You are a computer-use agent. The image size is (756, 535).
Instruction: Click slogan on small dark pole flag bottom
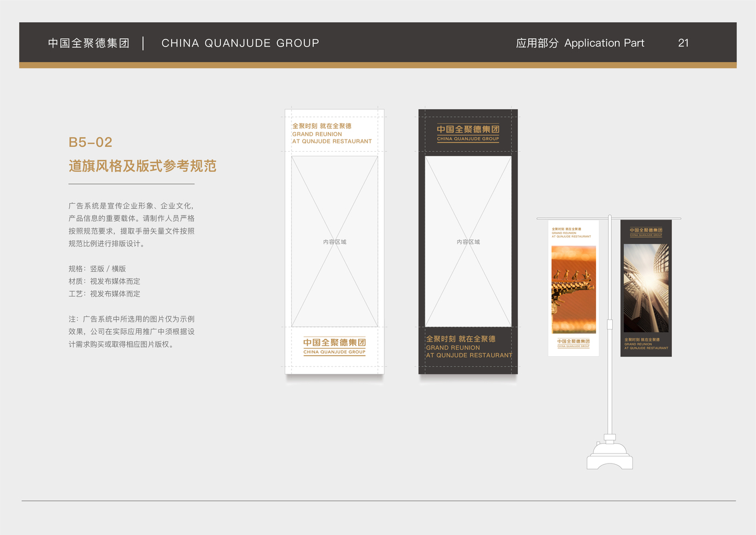646,344
